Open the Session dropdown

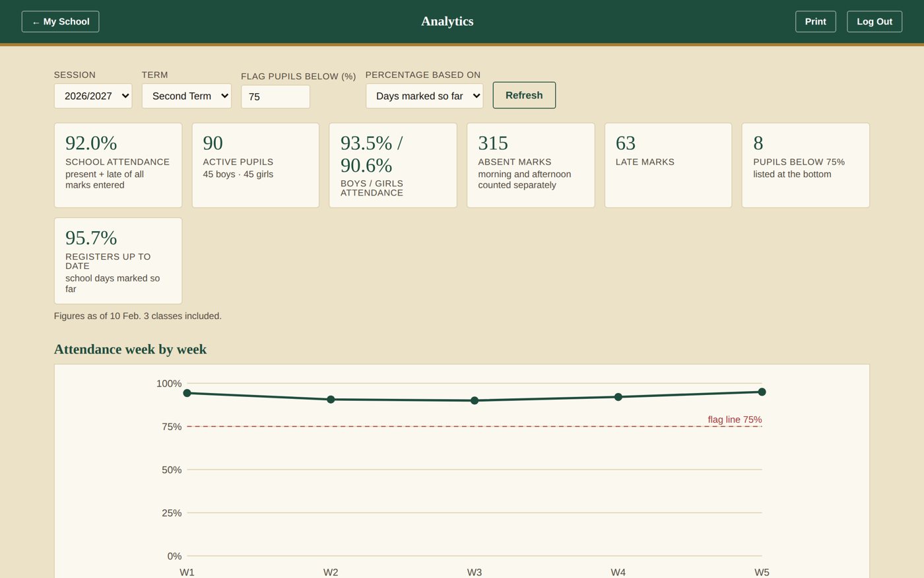pos(93,96)
